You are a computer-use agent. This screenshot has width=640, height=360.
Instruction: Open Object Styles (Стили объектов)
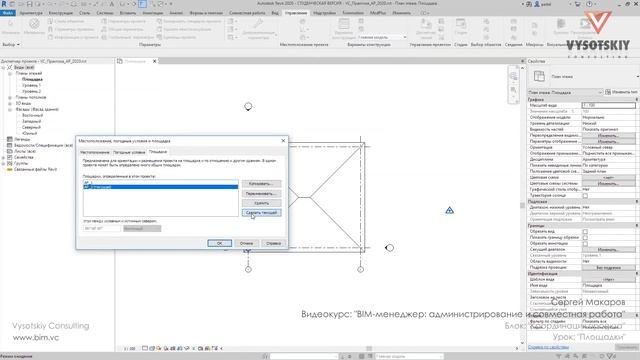tap(66, 21)
